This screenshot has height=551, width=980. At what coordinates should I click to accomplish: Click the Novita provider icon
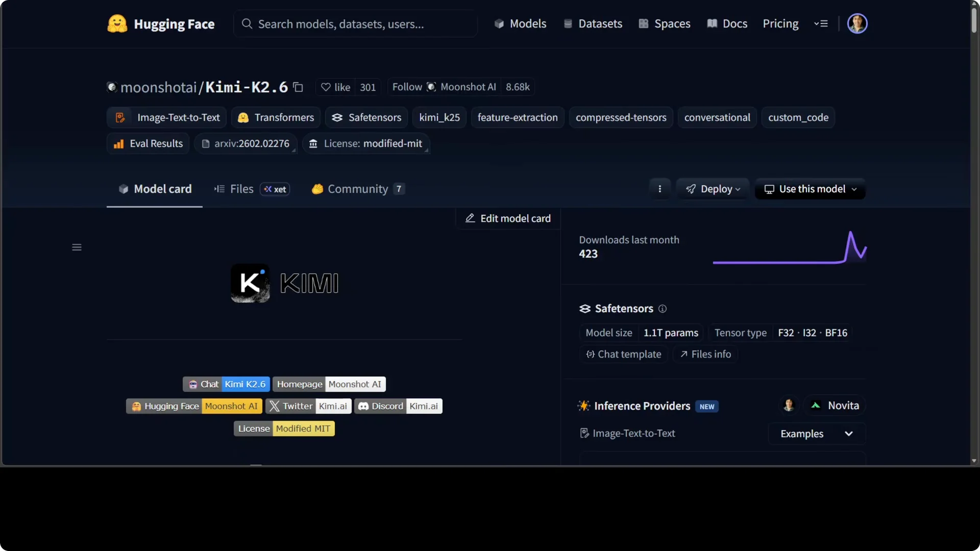pyautogui.click(x=816, y=406)
